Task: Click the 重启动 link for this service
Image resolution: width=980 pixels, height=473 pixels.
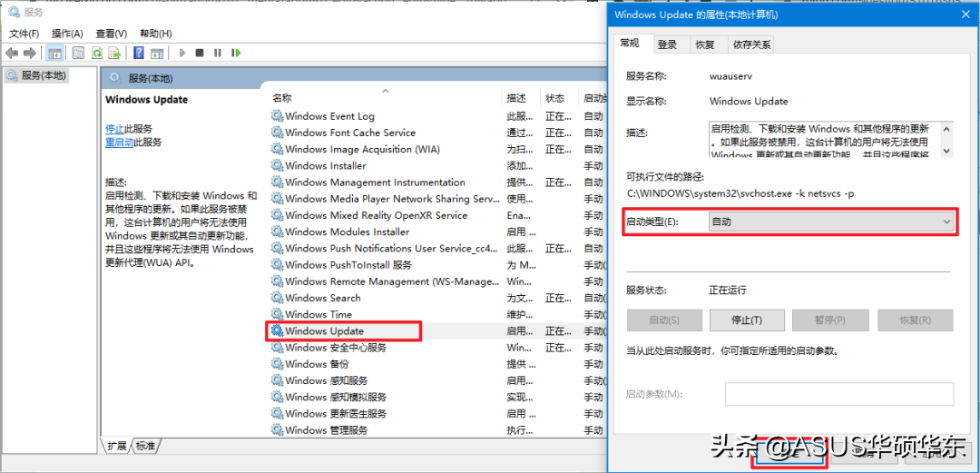Action: click(120, 142)
